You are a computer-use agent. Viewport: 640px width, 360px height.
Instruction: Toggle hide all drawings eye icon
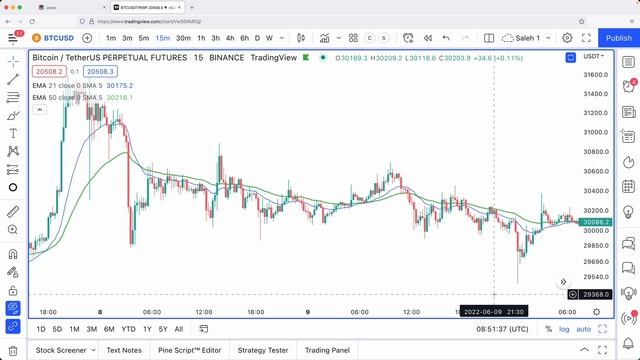coord(13,308)
